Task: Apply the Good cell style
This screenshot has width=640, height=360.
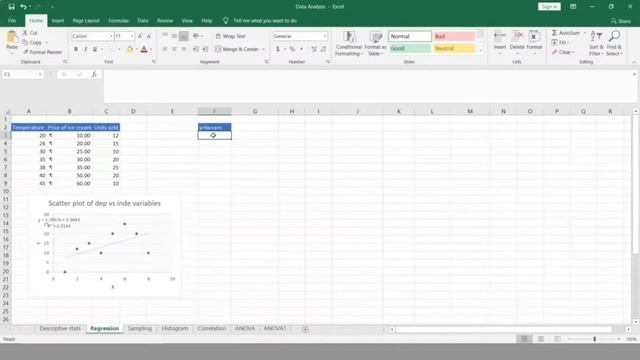Action: [410, 49]
